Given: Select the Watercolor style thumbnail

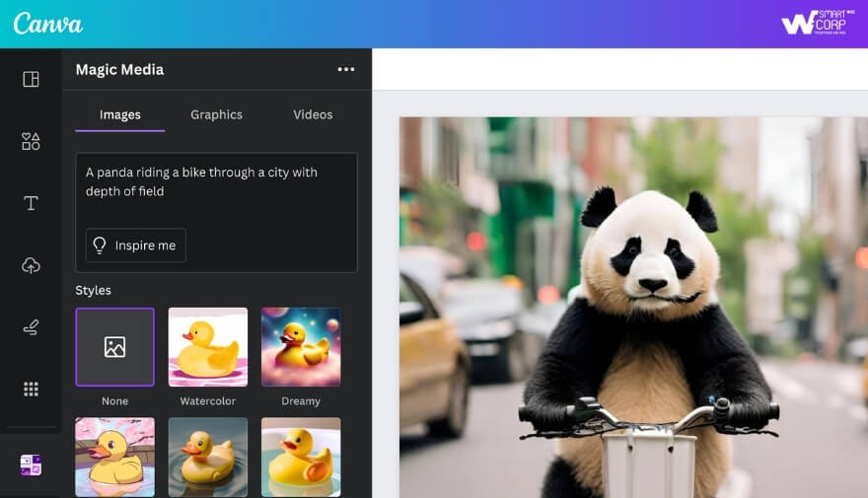Looking at the screenshot, I should pos(207,347).
